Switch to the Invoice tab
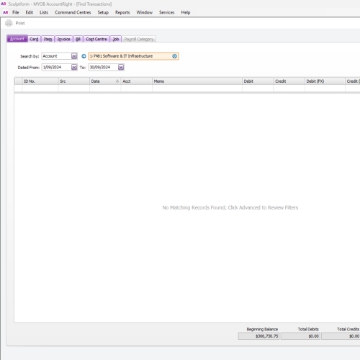The height and width of the screenshot is (360, 360). (64, 39)
